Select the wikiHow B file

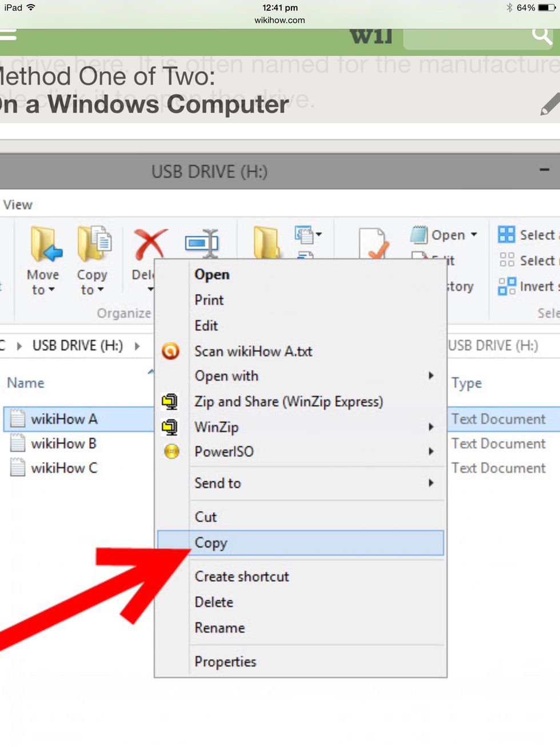coord(63,444)
